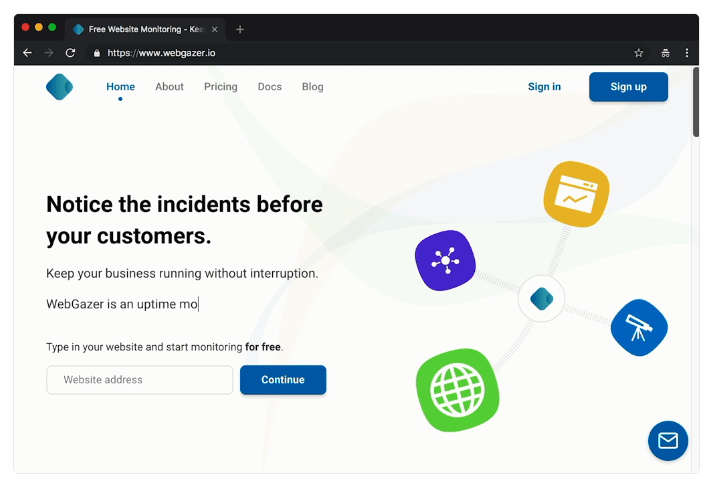The width and height of the screenshot is (708, 496).
Task: Click the WebGazer logo in the header
Action: [x=59, y=87]
